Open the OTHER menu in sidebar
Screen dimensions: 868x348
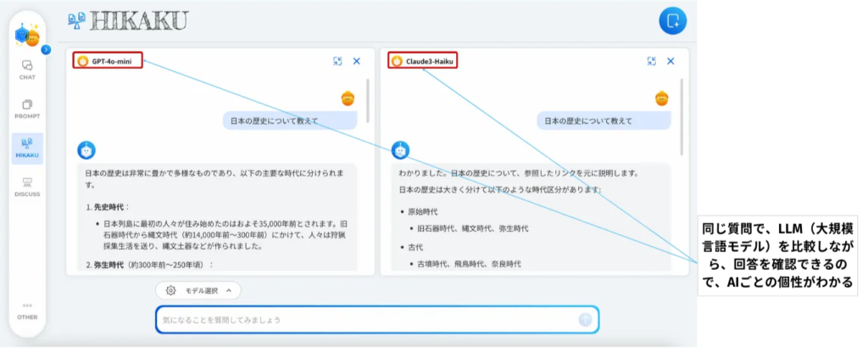point(27,310)
